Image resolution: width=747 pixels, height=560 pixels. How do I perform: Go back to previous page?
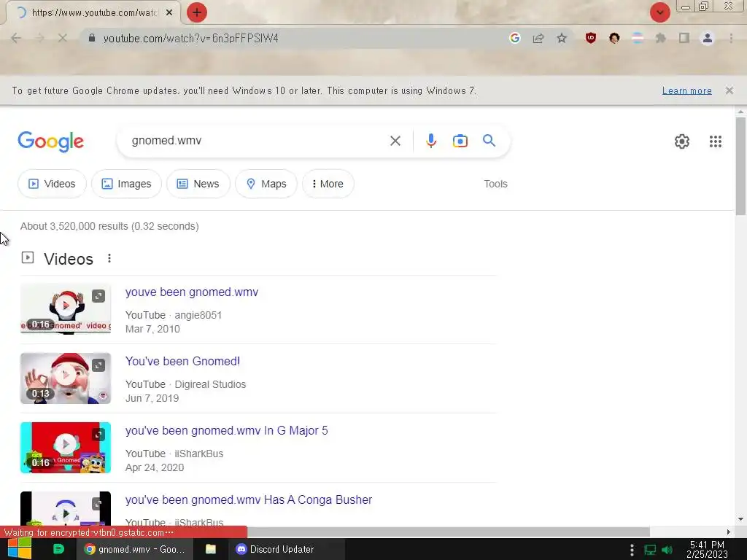(16, 38)
